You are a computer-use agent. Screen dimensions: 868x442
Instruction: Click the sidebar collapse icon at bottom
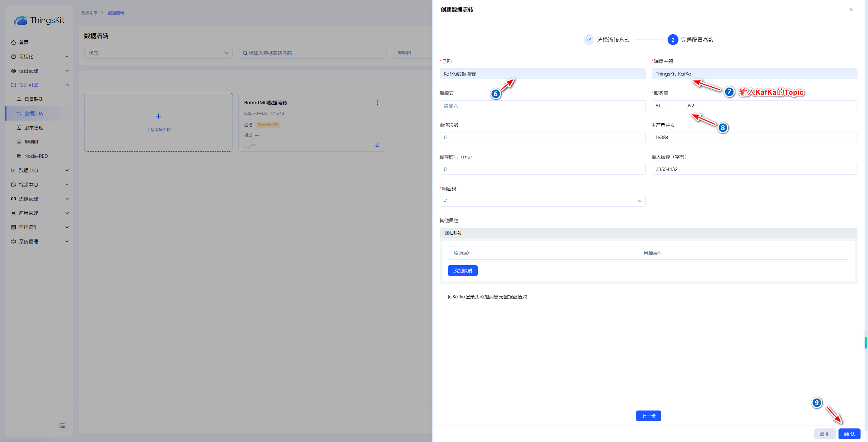pyautogui.click(x=62, y=426)
